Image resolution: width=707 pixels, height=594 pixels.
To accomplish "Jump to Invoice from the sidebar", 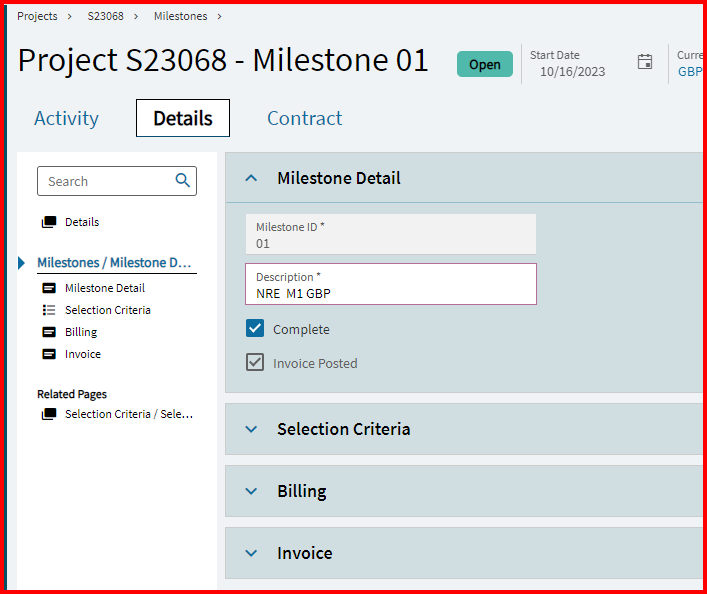I will click(x=83, y=354).
